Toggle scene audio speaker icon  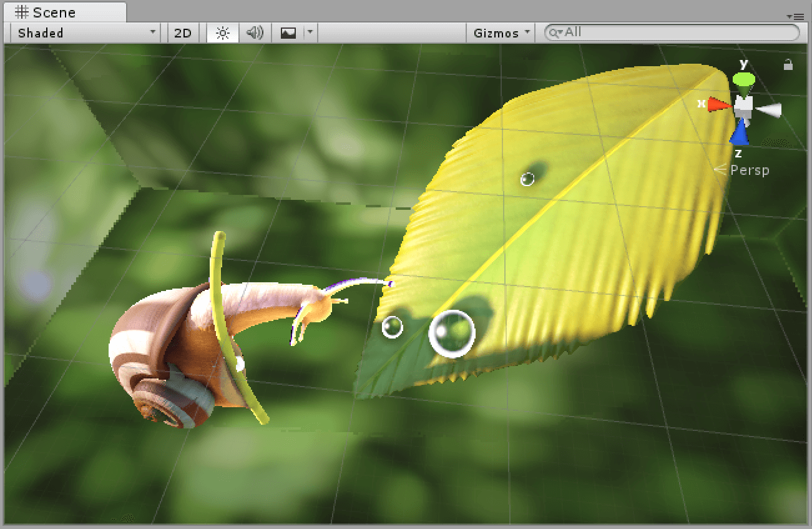pos(255,33)
